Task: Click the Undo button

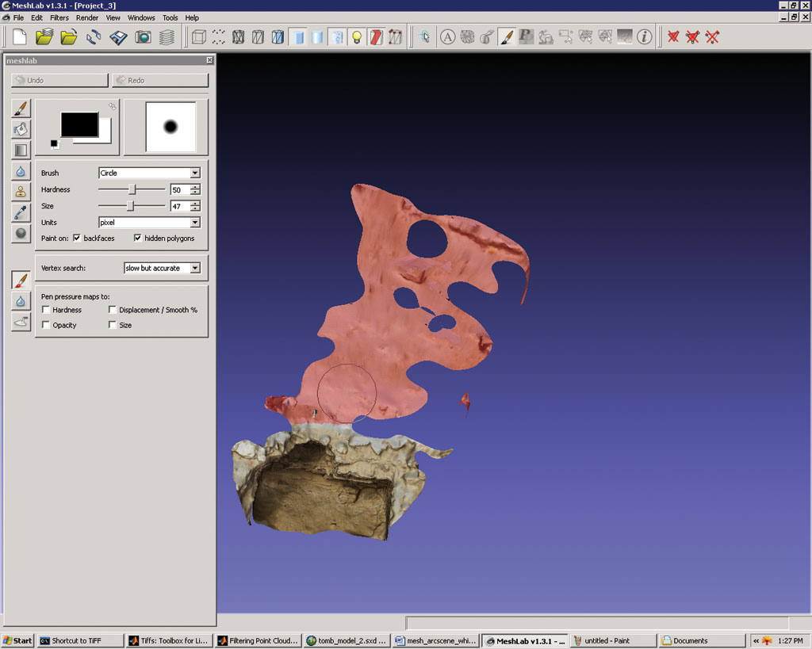Action: 59,80
